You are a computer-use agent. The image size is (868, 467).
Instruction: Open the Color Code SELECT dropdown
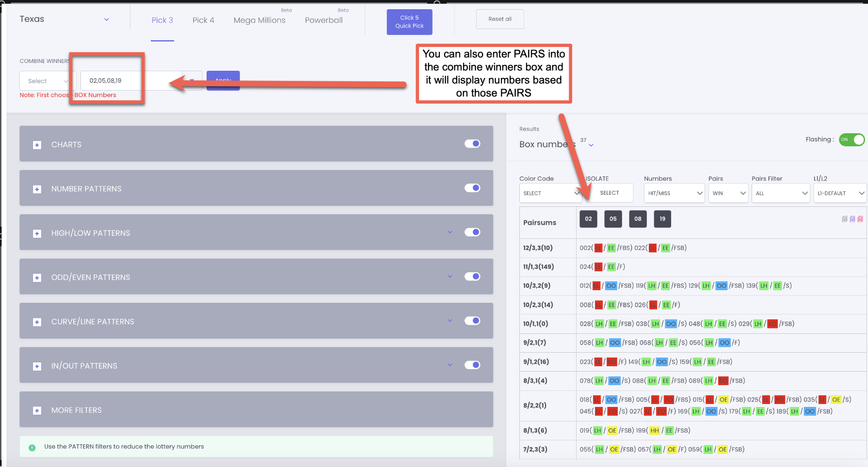550,193
